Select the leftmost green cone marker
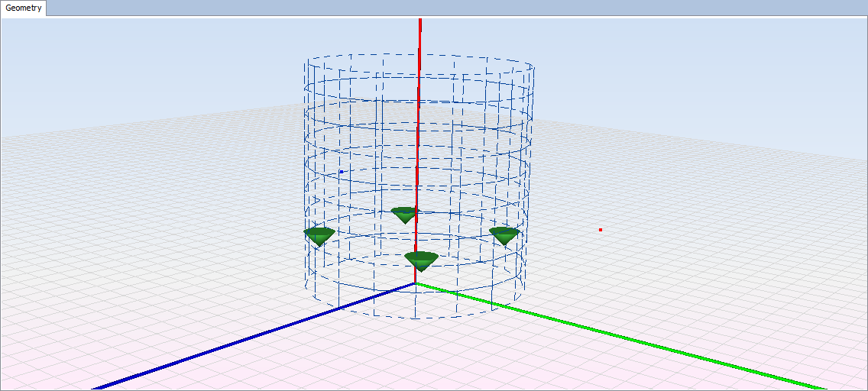Screen dimensions: 868x391 [x=319, y=234]
